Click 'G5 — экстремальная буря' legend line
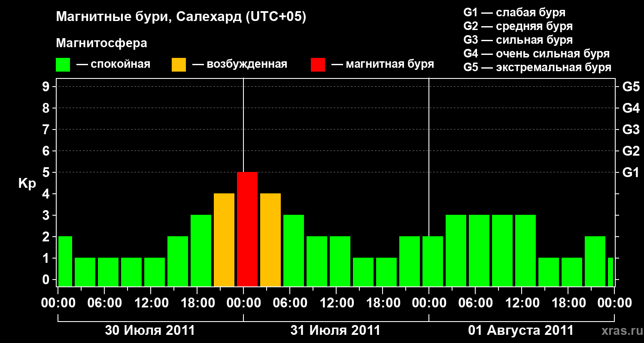Screen dimensions: 644x343 click(x=538, y=67)
